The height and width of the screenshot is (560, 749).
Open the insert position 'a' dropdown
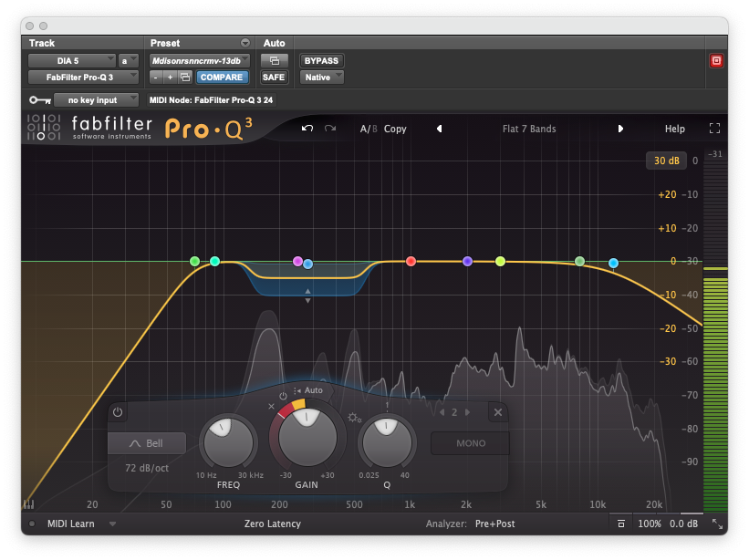pyautogui.click(x=129, y=60)
